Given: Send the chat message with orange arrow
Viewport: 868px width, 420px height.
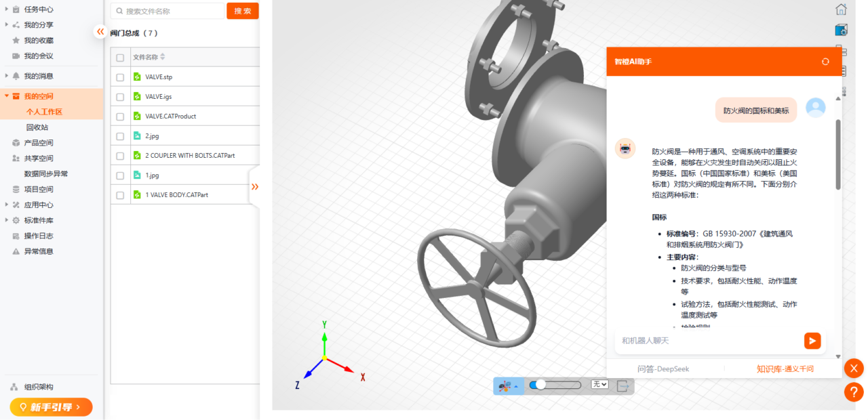Looking at the screenshot, I should point(812,341).
